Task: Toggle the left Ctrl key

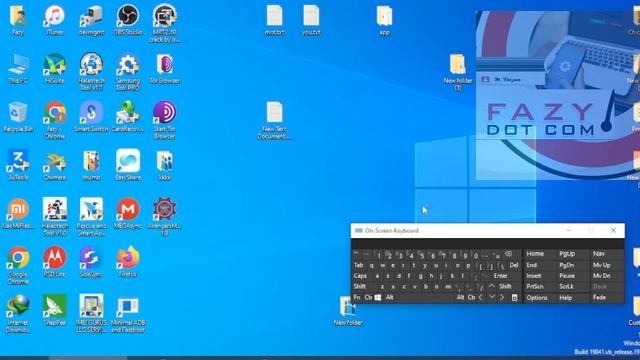Action: [x=368, y=297]
